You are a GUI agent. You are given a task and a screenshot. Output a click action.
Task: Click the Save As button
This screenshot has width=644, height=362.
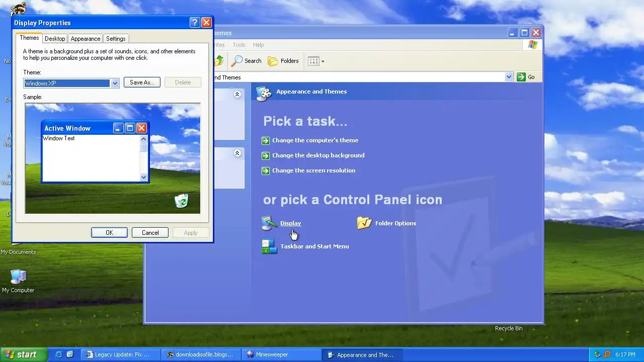click(x=142, y=82)
